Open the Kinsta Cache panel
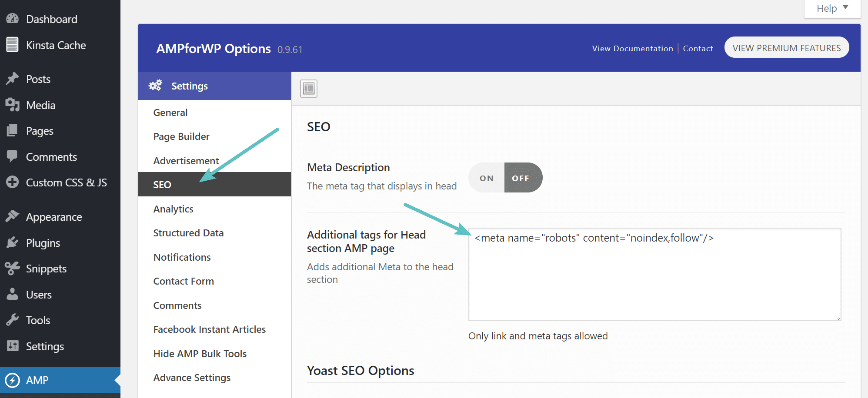The width and height of the screenshot is (868, 398). click(x=11, y=45)
